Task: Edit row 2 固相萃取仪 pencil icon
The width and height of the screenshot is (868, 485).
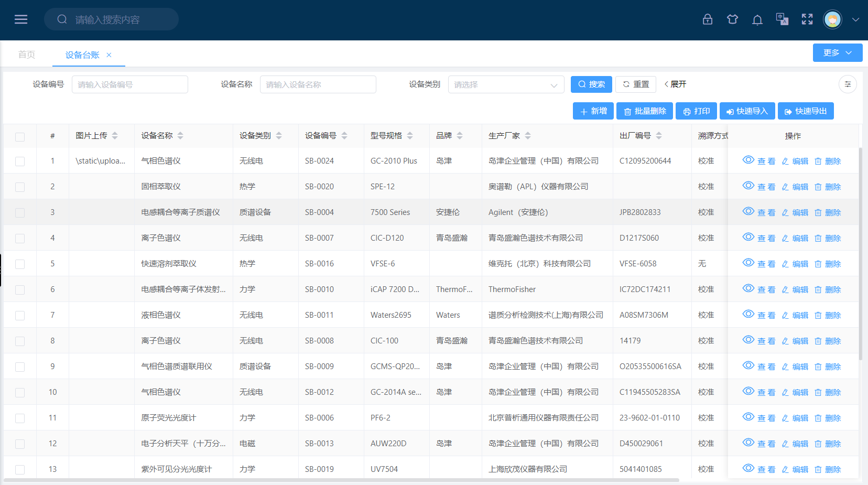Action: 785,187
